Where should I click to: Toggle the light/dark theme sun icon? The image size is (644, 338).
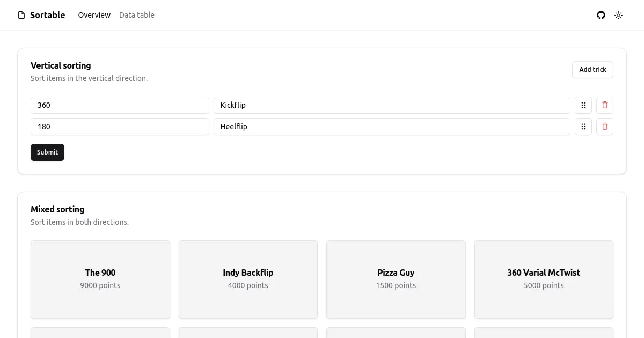[618, 15]
